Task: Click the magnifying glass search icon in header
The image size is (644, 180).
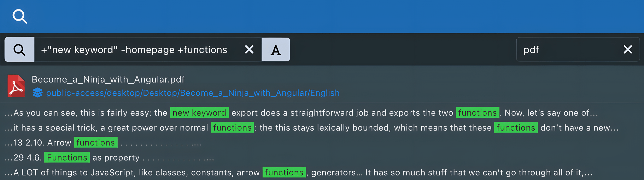Action: point(20,16)
